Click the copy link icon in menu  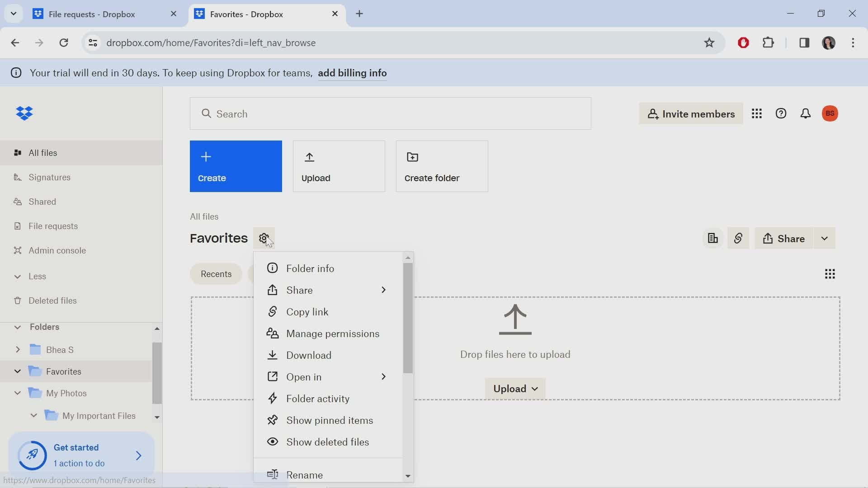coord(273,311)
